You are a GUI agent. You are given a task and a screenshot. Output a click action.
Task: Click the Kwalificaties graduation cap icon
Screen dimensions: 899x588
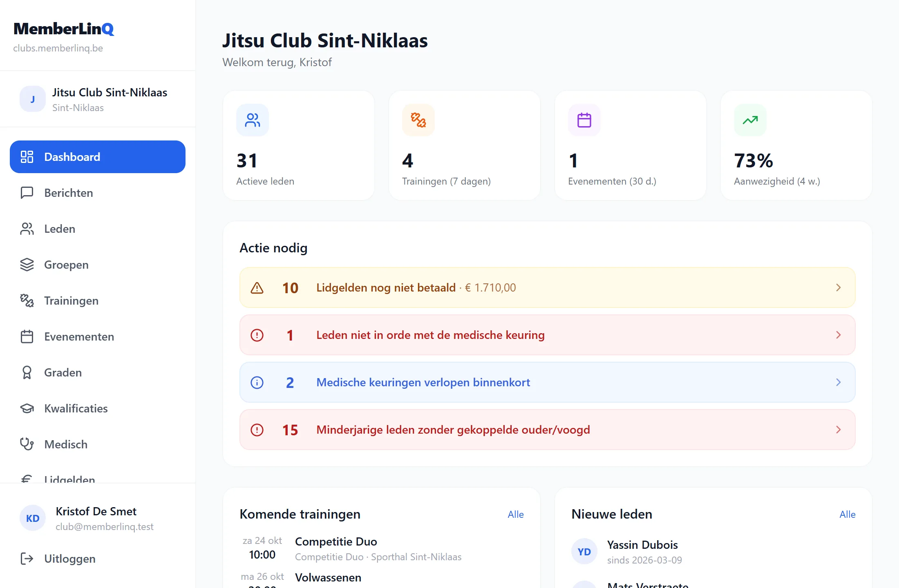pos(27,408)
